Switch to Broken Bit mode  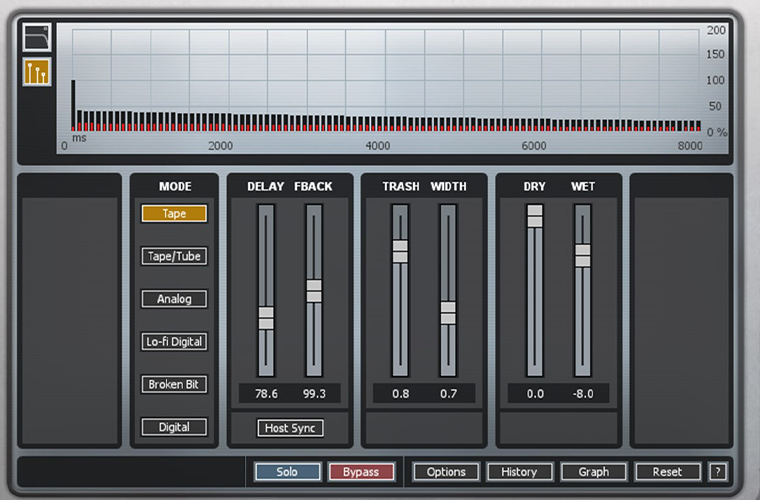tap(174, 384)
